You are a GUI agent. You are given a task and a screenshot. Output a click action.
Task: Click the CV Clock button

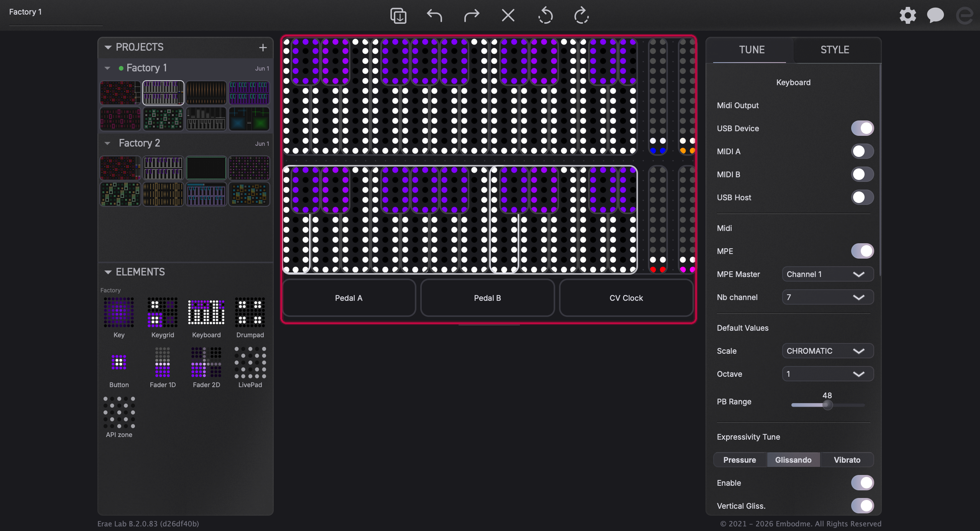pos(626,298)
